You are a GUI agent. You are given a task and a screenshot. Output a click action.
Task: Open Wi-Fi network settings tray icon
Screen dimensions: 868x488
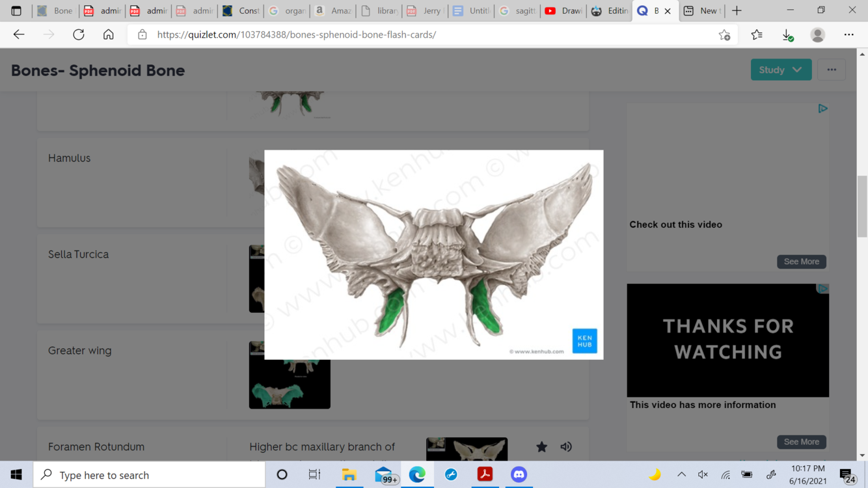click(x=726, y=475)
